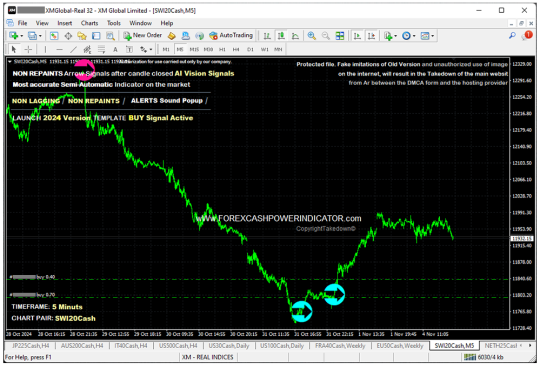Tile chart windows with grid icon
This screenshot has width=540, height=369.
(340, 36)
